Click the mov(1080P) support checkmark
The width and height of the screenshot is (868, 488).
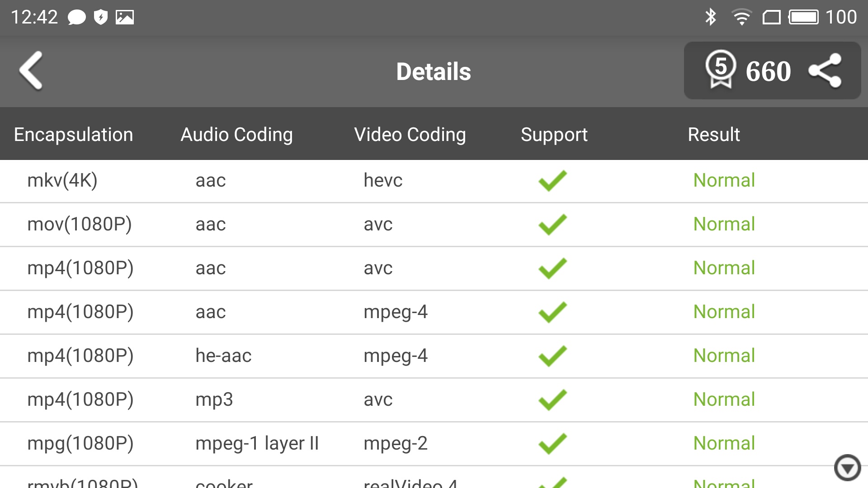[x=552, y=225]
